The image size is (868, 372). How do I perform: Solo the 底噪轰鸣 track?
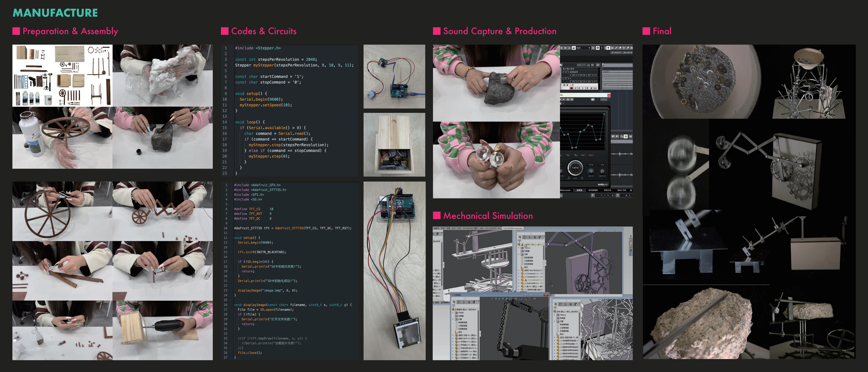coord(567,72)
